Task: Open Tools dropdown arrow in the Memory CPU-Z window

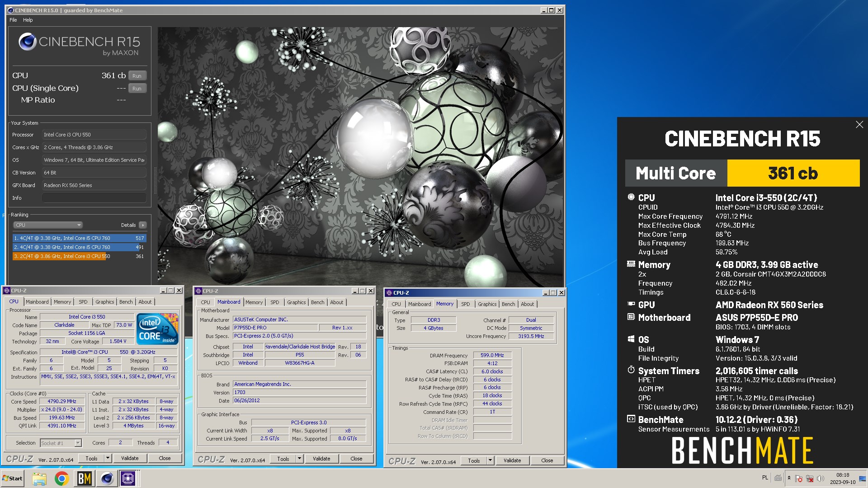Action: click(490, 460)
